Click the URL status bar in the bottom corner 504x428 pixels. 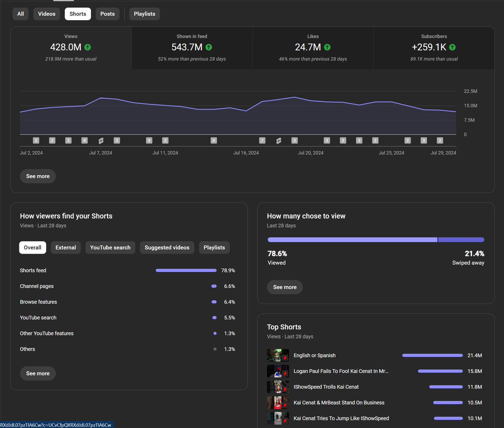(57, 425)
